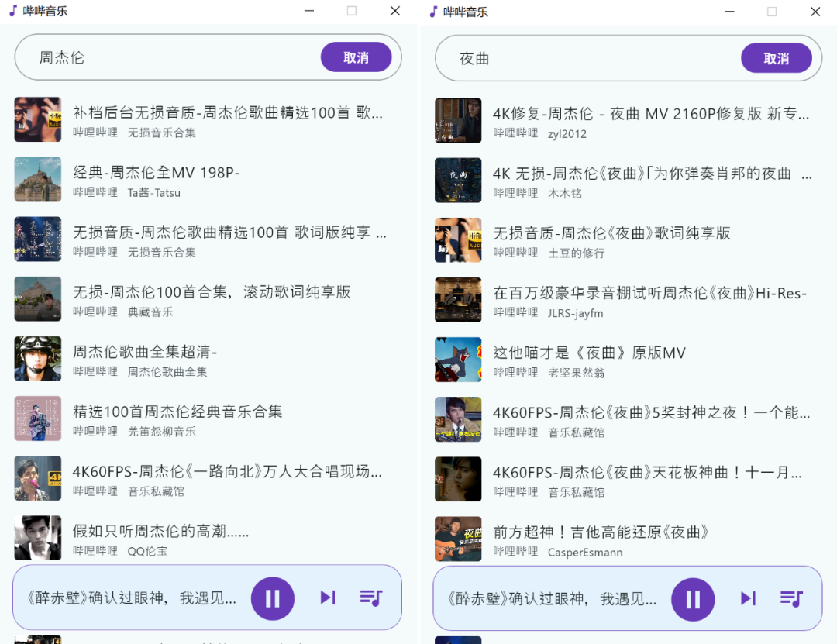
Task: Focus the search field containing 夜曲
Action: click(x=589, y=58)
